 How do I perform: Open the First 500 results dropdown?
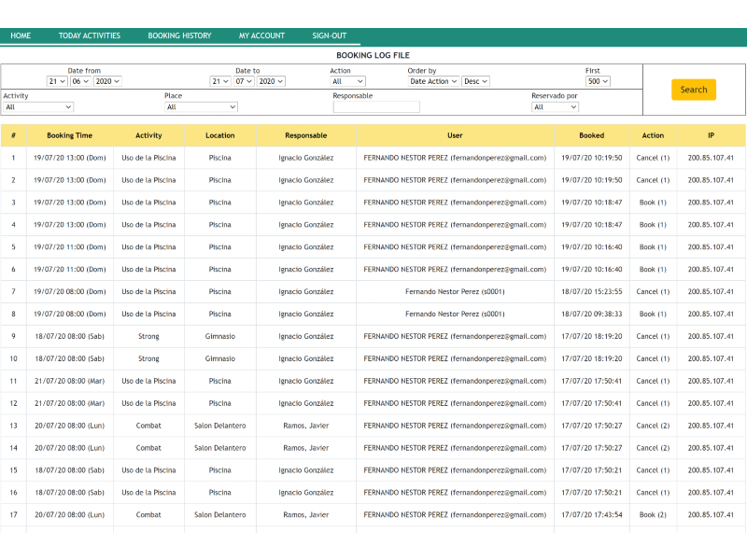click(598, 82)
